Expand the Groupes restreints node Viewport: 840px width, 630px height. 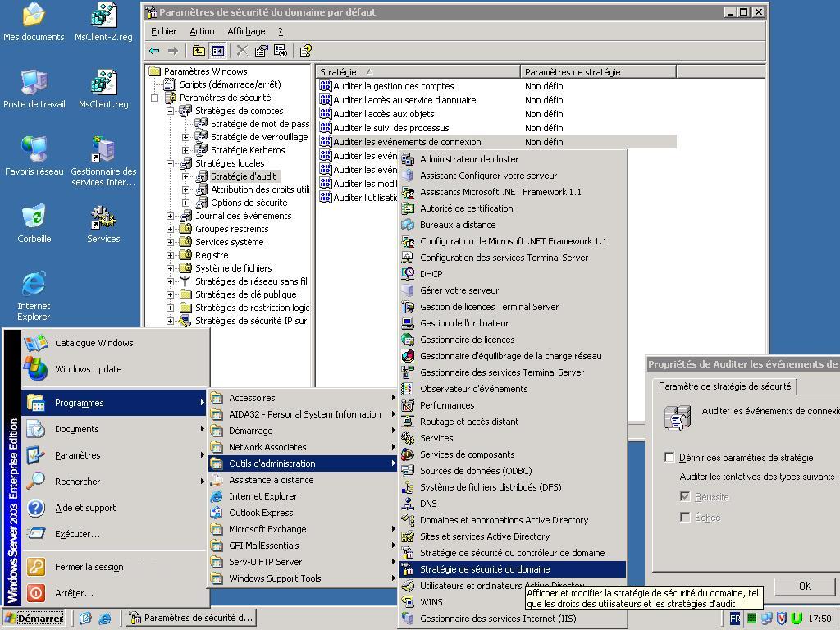tap(171, 230)
